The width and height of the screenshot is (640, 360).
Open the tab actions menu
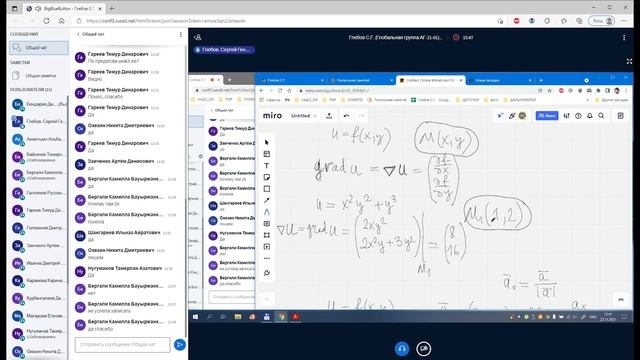(14, 8)
